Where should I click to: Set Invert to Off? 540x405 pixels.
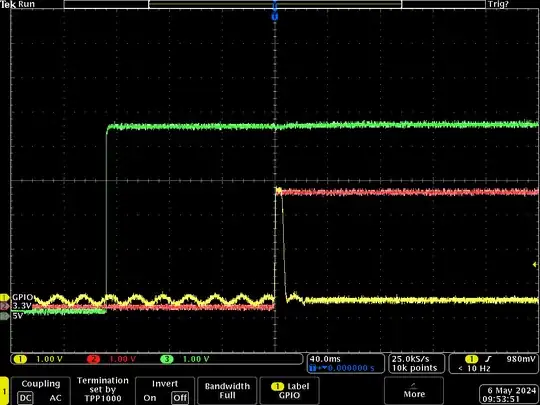(180, 398)
